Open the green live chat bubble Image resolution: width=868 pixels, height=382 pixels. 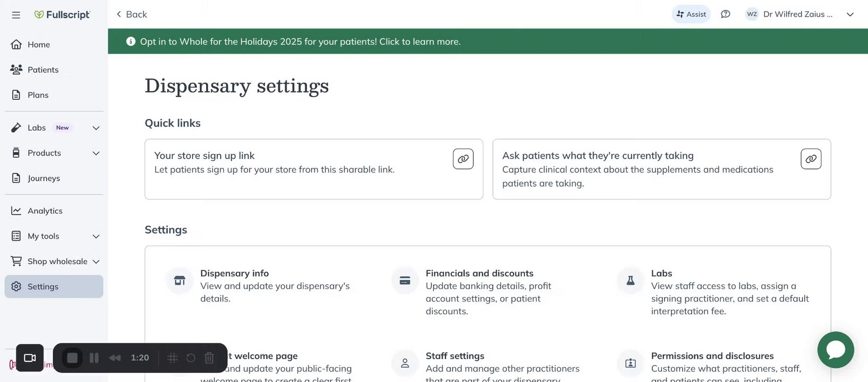tap(835, 350)
